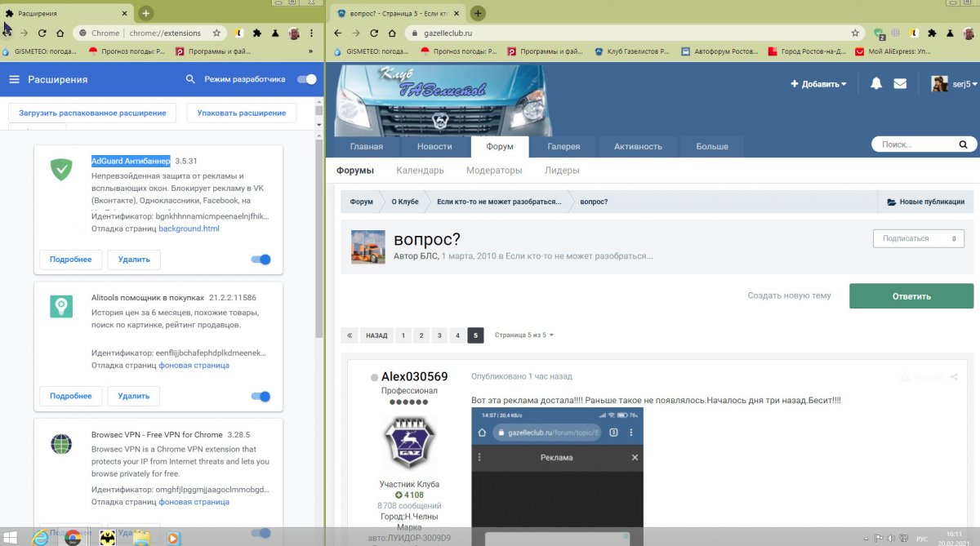Click the Alitools teal lightbulb icon
The image size is (980, 546).
coord(61,307)
